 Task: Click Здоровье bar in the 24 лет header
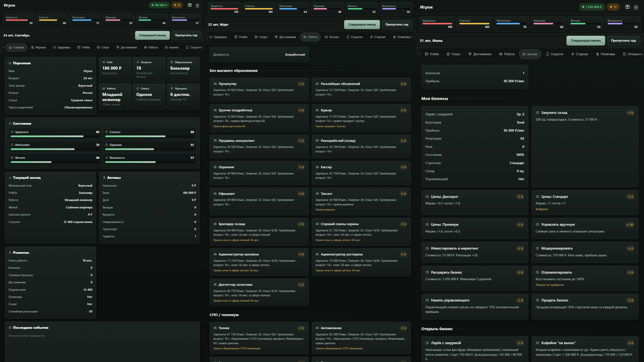click(19, 20)
